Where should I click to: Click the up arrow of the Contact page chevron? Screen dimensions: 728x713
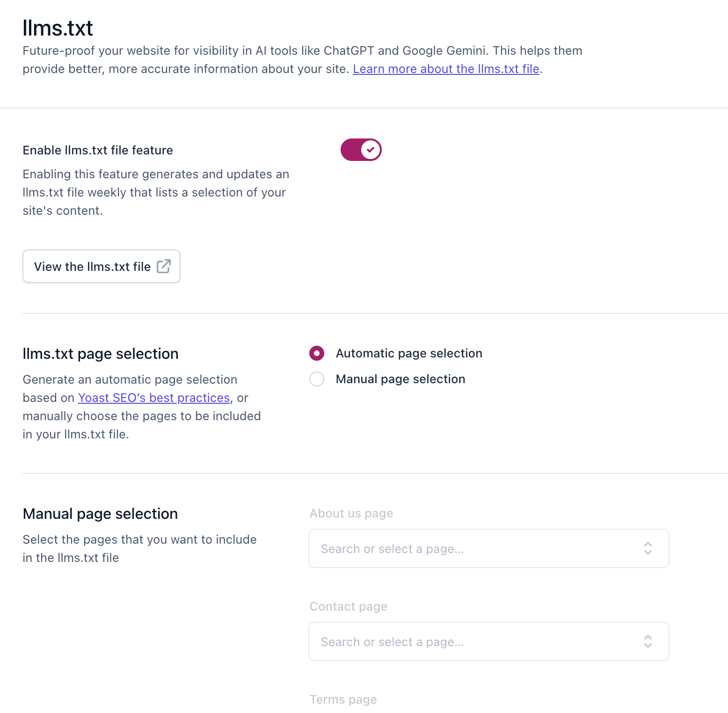[x=648, y=638]
